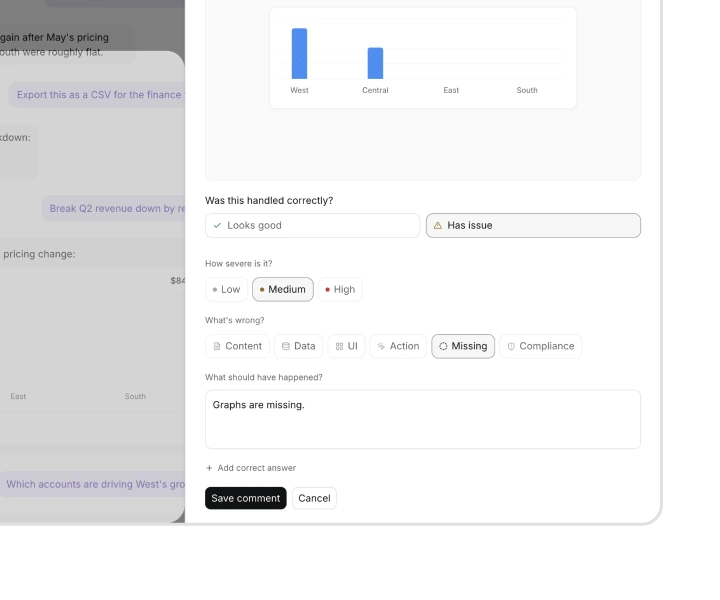Cancel the comment form
Image resolution: width=720 pixels, height=600 pixels.
pos(314,498)
